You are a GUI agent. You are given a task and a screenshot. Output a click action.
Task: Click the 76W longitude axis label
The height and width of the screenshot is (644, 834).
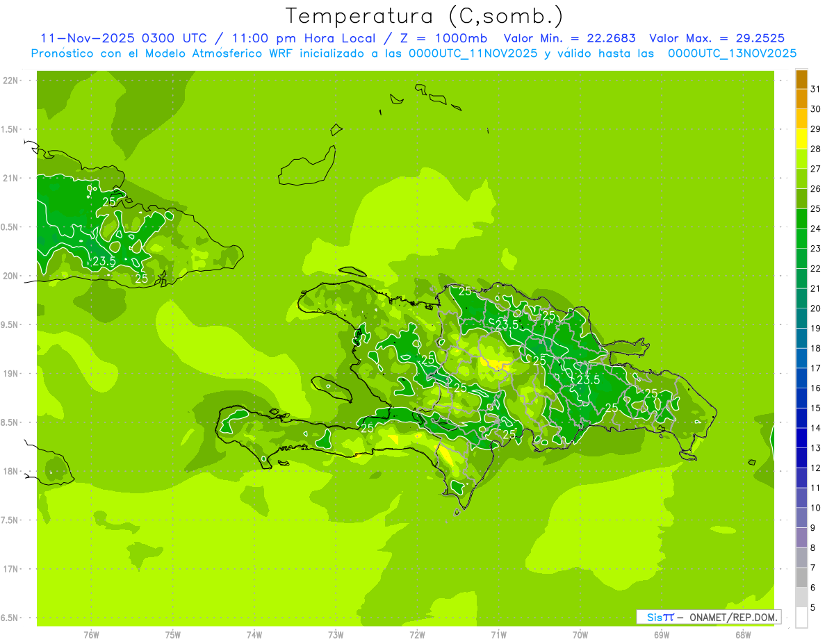[91, 634]
